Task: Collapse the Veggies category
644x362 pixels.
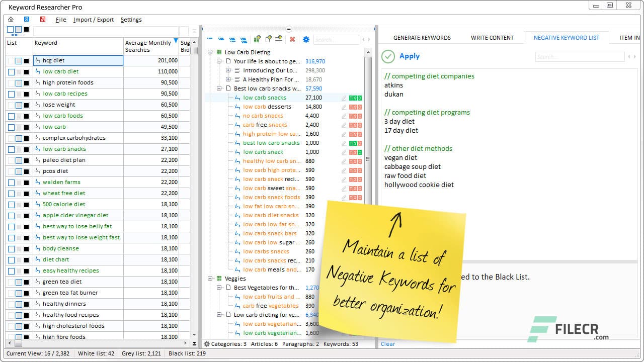Action: 210,279
